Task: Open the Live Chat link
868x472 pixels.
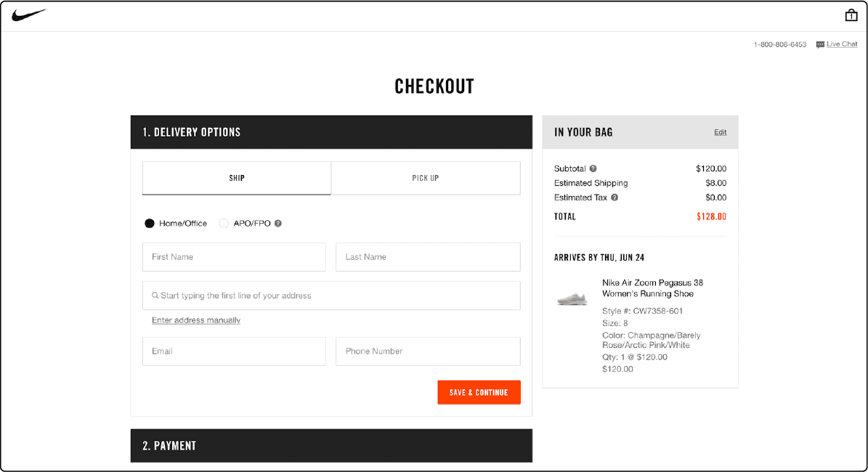Action: tap(842, 44)
